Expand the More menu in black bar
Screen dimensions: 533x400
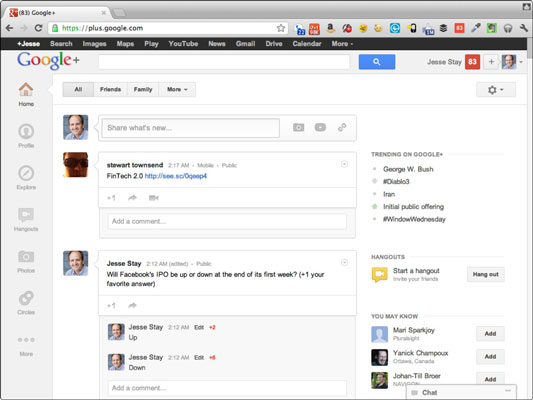coord(342,44)
